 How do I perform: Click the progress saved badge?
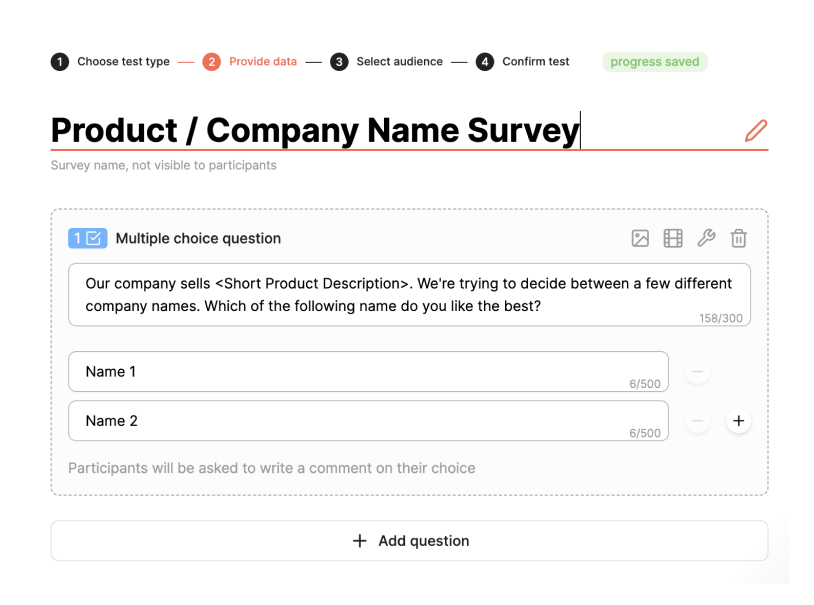click(654, 62)
